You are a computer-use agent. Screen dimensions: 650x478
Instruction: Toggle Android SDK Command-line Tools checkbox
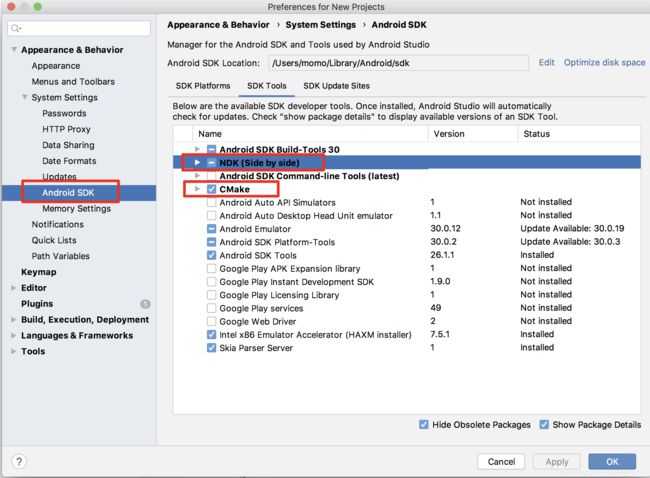tap(211, 176)
